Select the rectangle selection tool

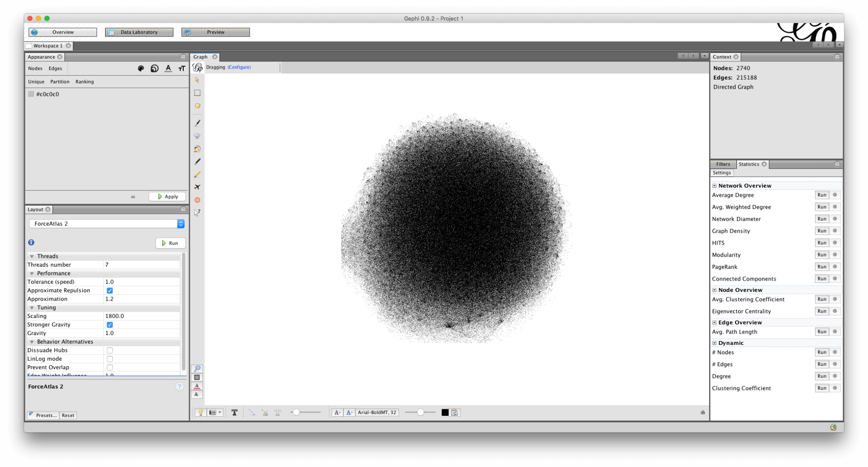pyautogui.click(x=197, y=93)
